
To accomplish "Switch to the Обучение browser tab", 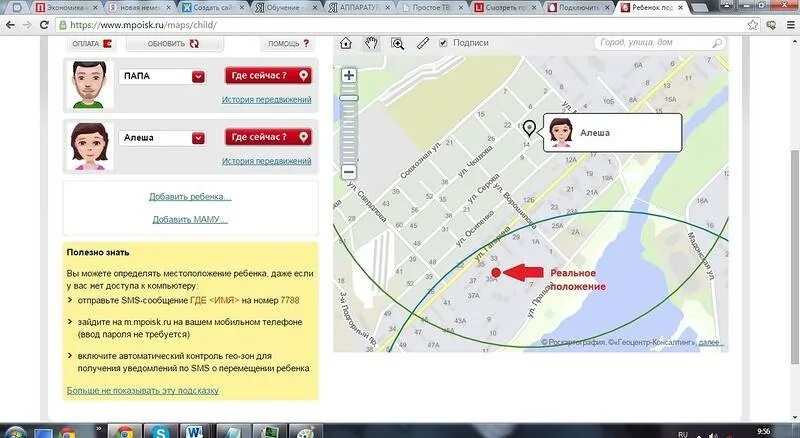I will pyautogui.click(x=286, y=8).
